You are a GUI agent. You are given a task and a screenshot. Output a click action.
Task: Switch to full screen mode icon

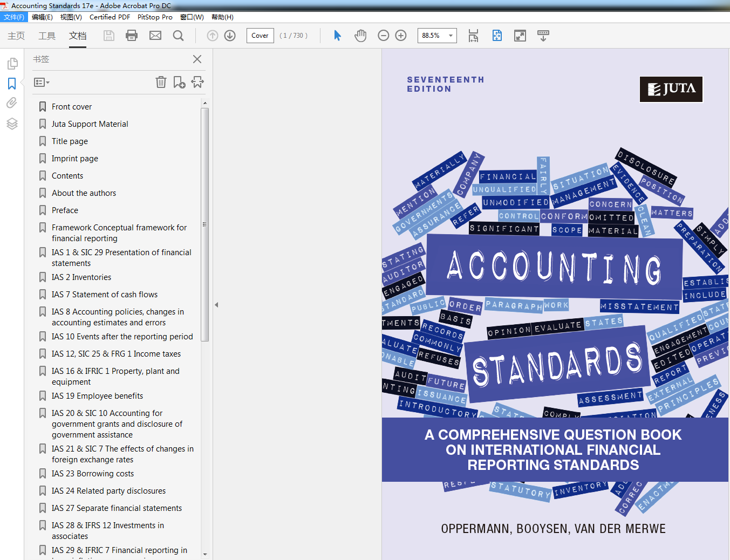pyautogui.click(x=520, y=36)
